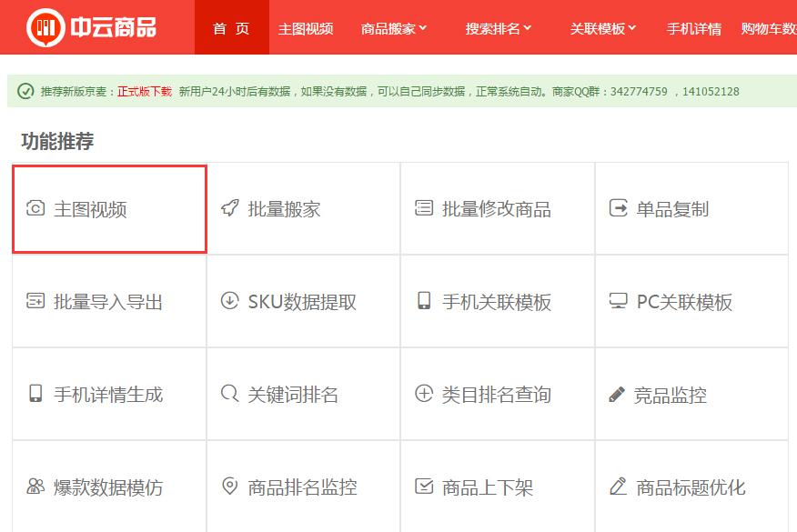The height and width of the screenshot is (532, 797).
Task: Go to the 首页 tab
Action: click(x=232, y=27)
